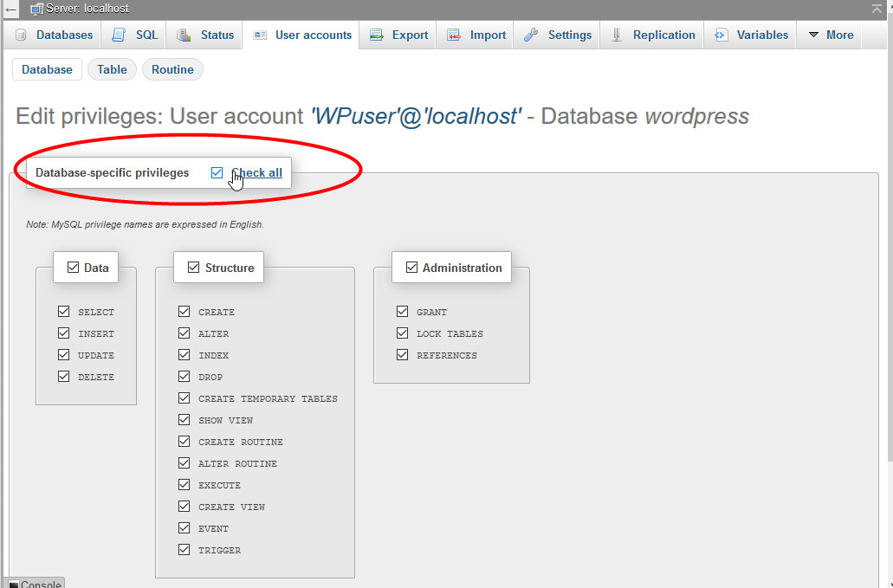
Task: Click the Settings wrench icon
Action: [534, 35]
